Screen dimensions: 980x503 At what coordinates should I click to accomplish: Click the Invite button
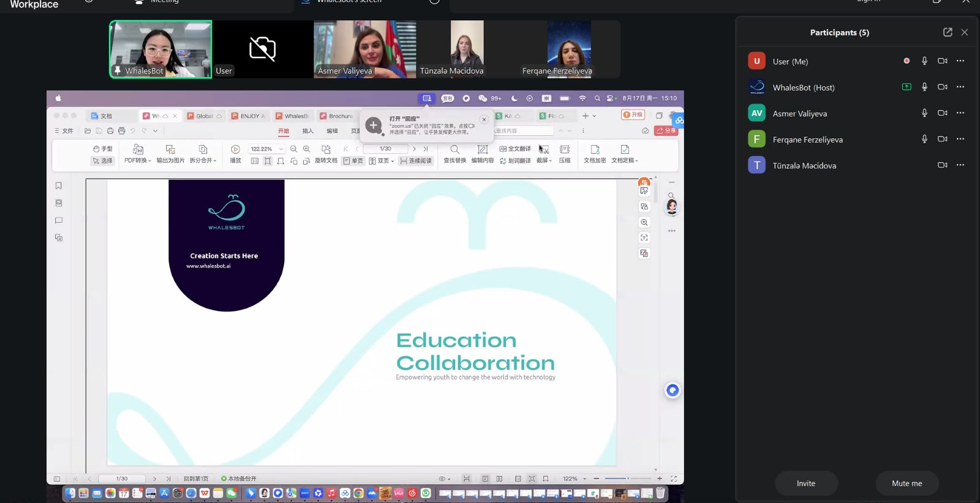click(x=806, y=483)
